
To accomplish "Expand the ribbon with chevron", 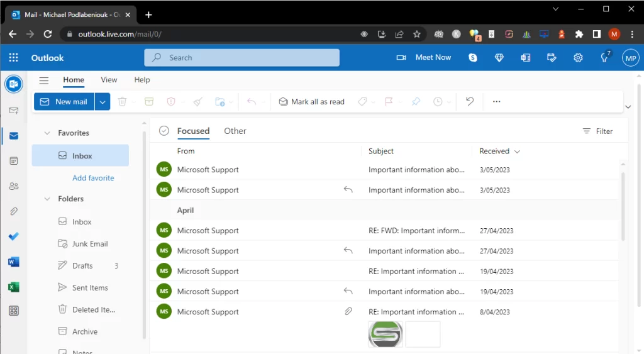I will [x=628, y=107].
